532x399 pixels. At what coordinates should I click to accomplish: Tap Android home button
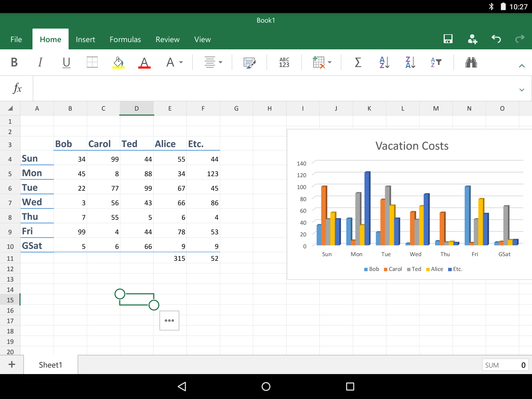click(266, 387)
